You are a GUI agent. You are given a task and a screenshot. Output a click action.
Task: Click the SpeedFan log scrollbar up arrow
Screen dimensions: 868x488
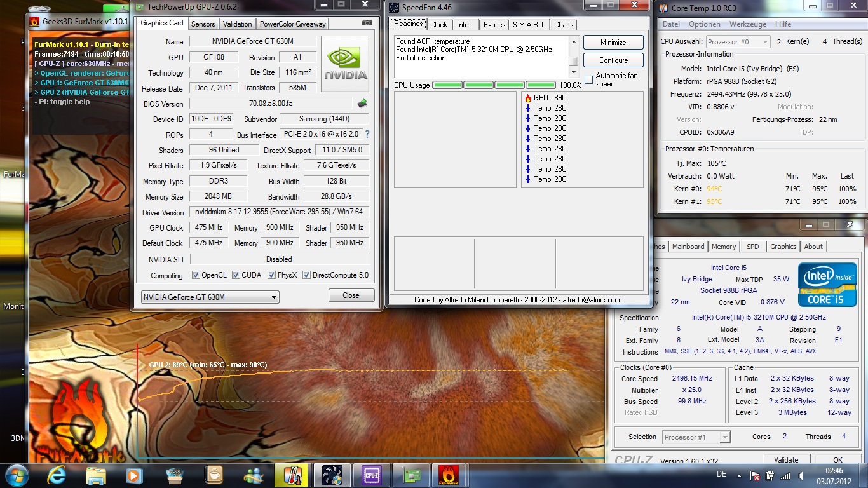point(573,41)
